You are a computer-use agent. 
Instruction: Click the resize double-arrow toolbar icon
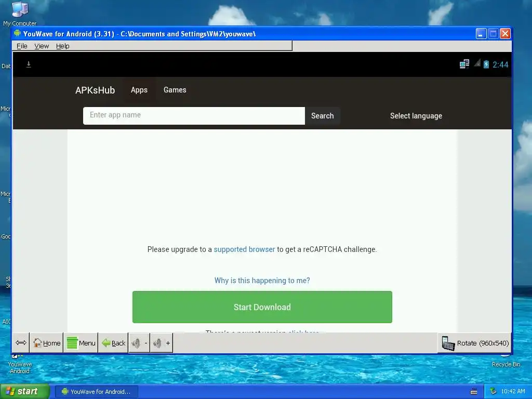click(21, 343)
